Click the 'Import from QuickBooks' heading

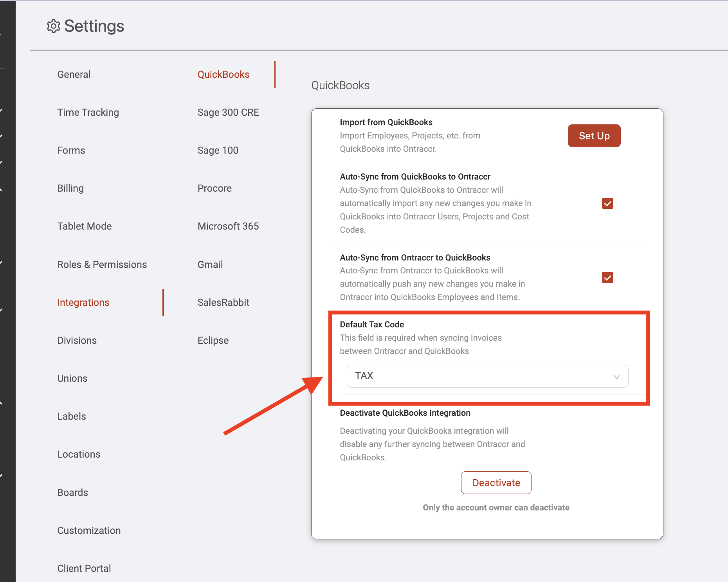(386, 122)
